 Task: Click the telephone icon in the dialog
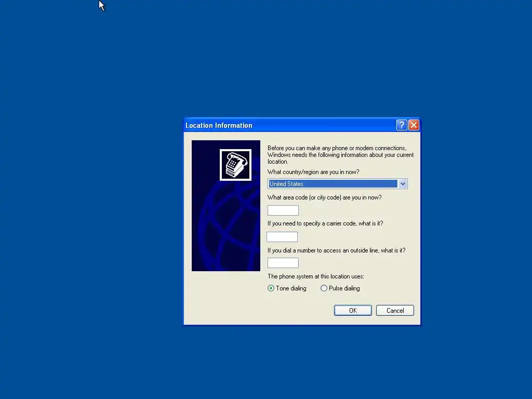pos(235,165)
